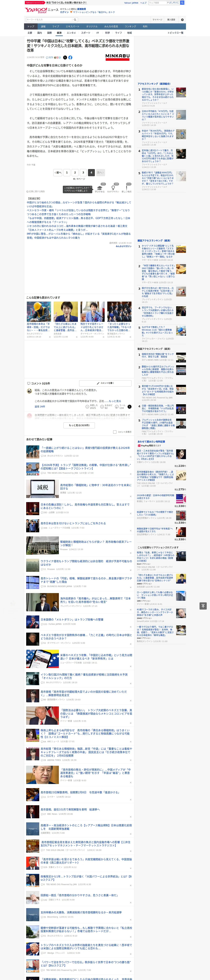The height and width of the screenshot is (980, 210).
Task: Click the scroll-to-top arrow button
Action: (203, 606)
